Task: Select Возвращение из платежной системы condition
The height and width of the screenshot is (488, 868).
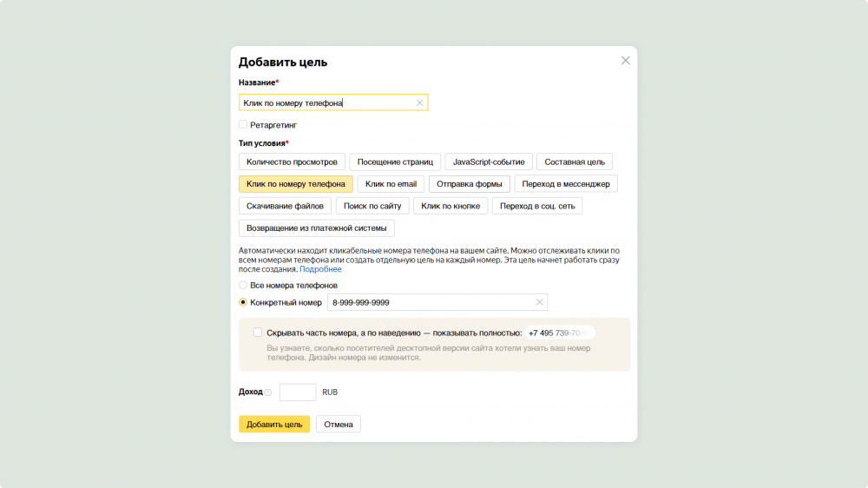Action: [317, 228]
